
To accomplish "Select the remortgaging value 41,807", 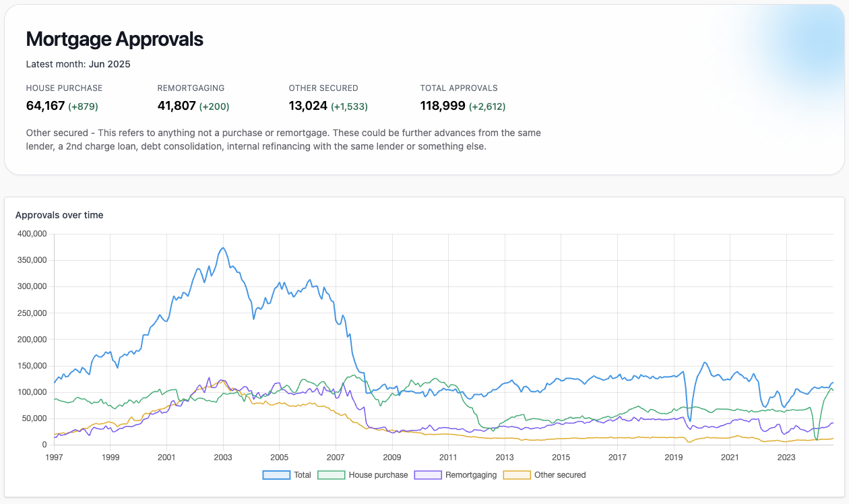I will pyautogui.click(x=177, y=106).
